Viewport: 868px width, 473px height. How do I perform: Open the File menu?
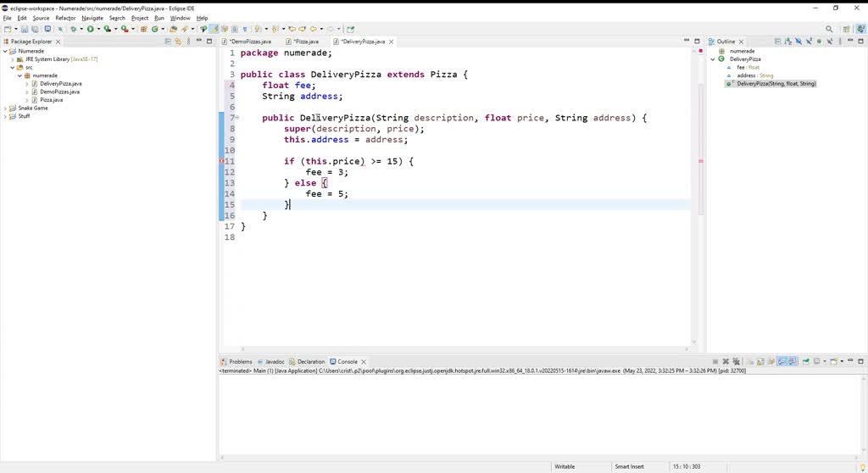click(x=7, y=18)
